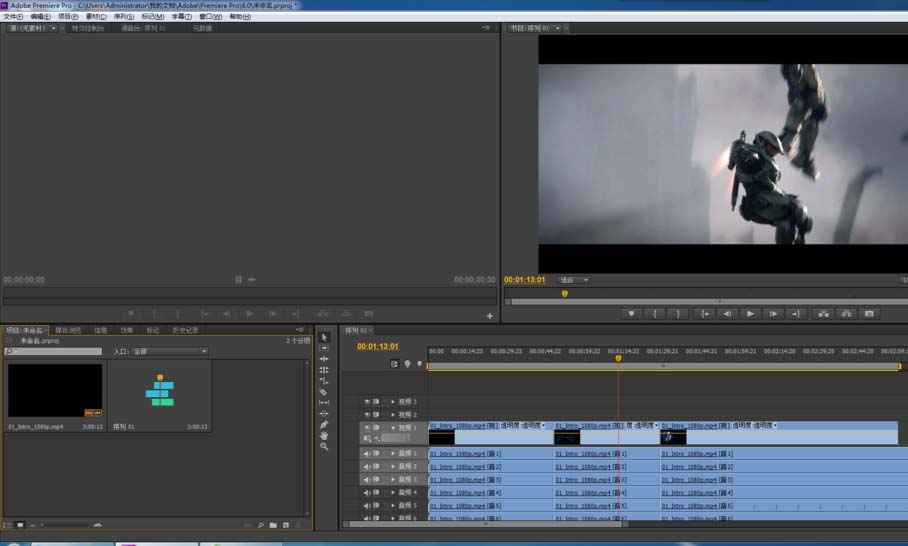Toggle visibility eye of 视频 1 track
908x546 pixels.
click(x=367, y=427)
